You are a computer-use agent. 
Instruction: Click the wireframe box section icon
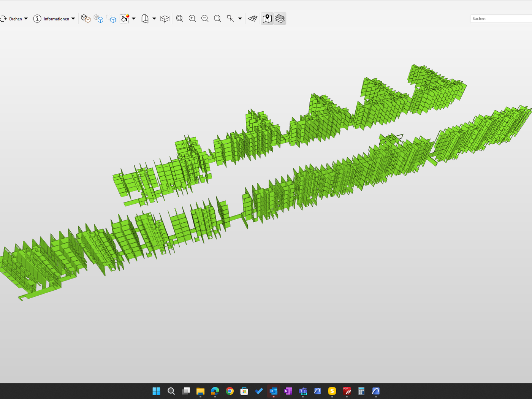(x=165, y=19)
